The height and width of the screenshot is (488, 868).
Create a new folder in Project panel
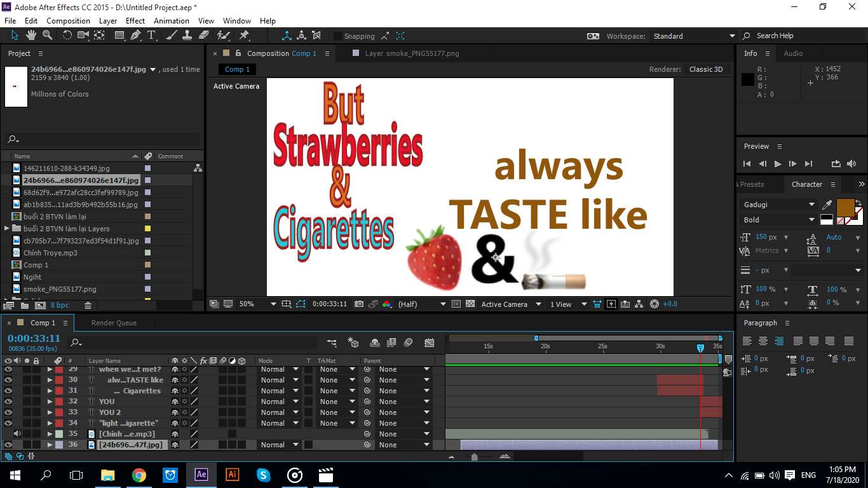point(24,306)
